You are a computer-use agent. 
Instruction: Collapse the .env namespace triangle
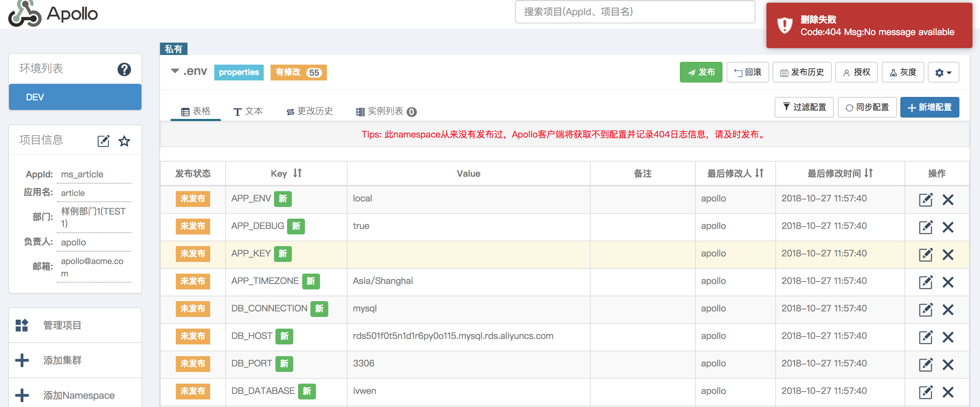(175, 71)
